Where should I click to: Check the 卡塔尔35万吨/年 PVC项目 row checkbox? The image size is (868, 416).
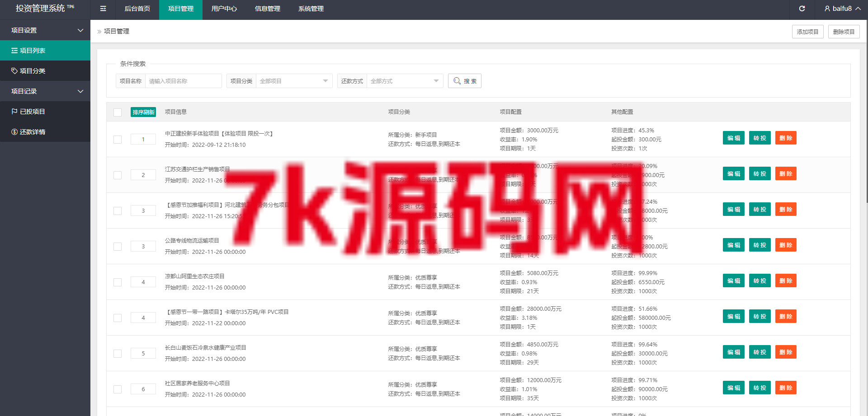(118, 318)
